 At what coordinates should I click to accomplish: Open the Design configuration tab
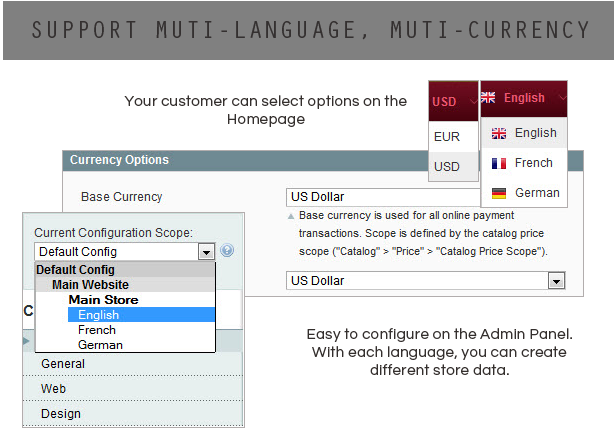133,413
